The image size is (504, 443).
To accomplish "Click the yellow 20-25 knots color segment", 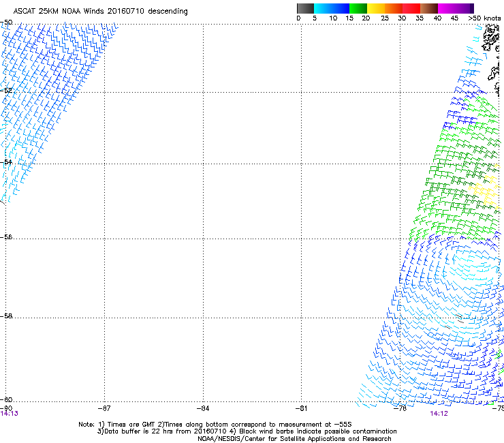I will point(376,8).
